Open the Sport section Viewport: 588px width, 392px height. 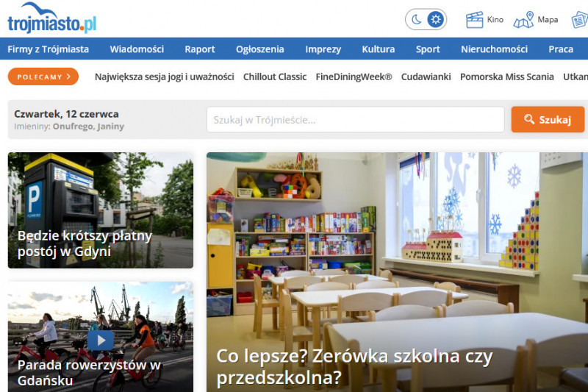(428, 49)
